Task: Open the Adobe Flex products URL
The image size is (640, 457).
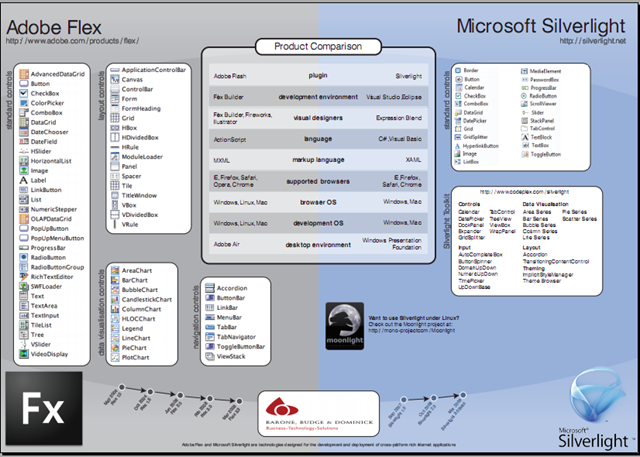Action: coord(73,41)
